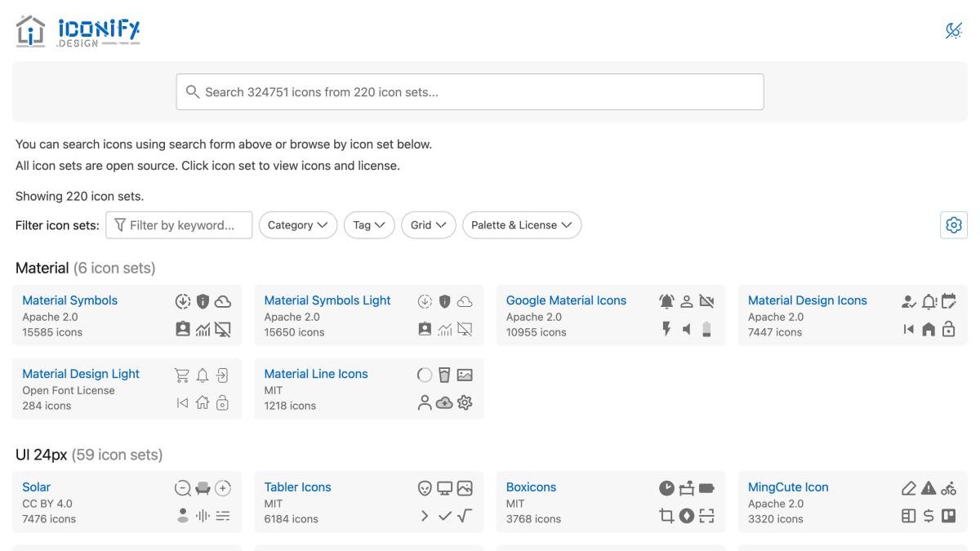Viewport: 980px width, 551px height.
Task: Click the CC BY 4.0 license text
Action: click(47, 504)
